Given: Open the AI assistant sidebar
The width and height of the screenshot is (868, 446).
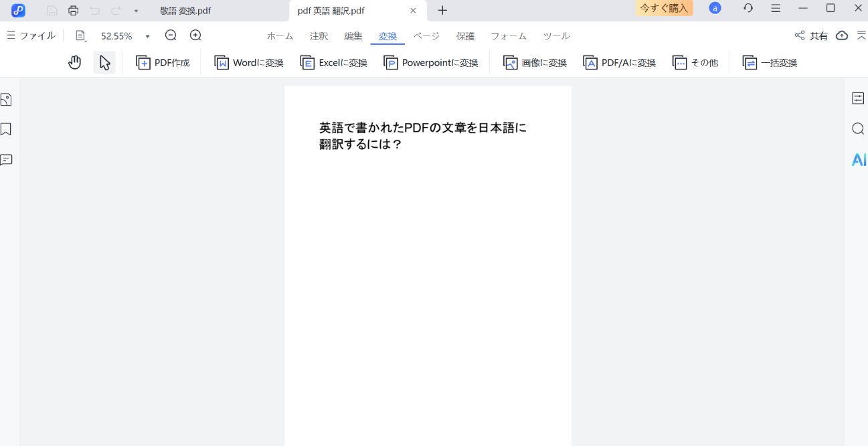Looking at the screenshot, I should 859,159.
